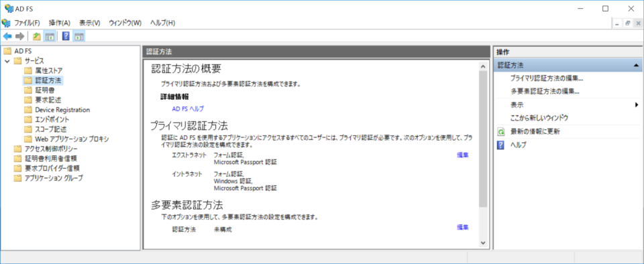Click the scroll down arrow in center pane
This screenshot has width=644, height=264.
(x=483, y=243)
